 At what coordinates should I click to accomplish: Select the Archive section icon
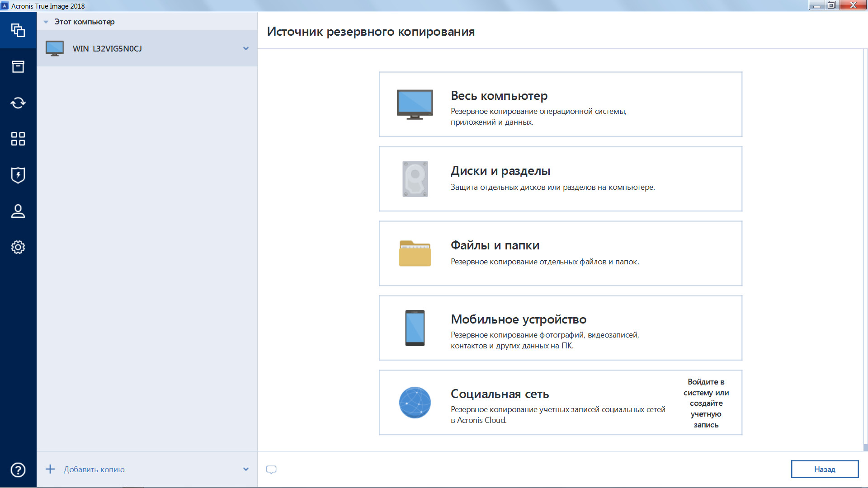tap(18, 66)
